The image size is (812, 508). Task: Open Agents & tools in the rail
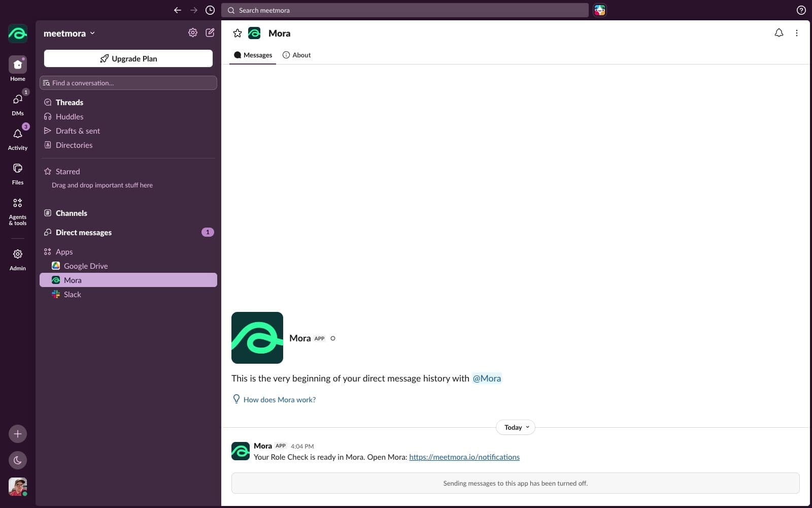point(18,211)
